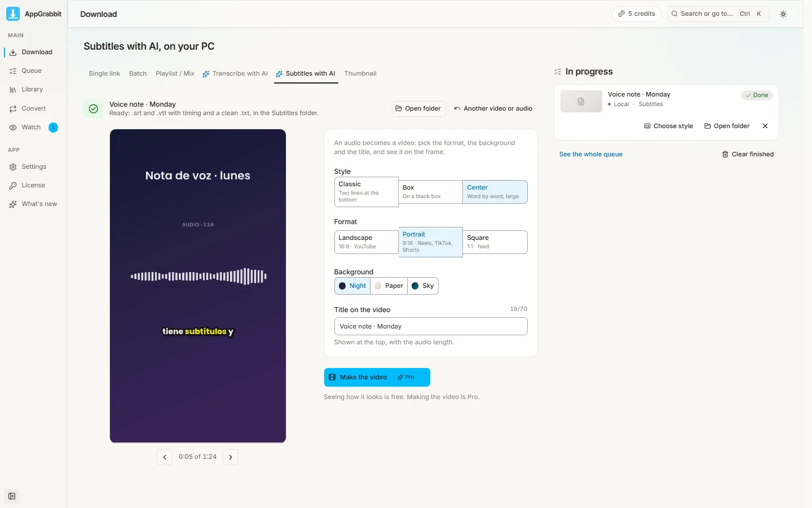
Task: Edit the Title on the video field
Action: [431, 326]
